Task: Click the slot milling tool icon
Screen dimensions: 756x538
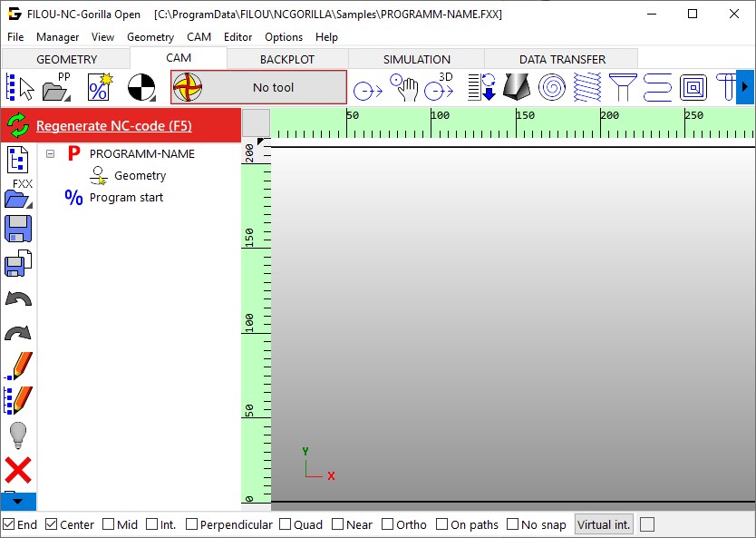Action: (x=725, y=87)
